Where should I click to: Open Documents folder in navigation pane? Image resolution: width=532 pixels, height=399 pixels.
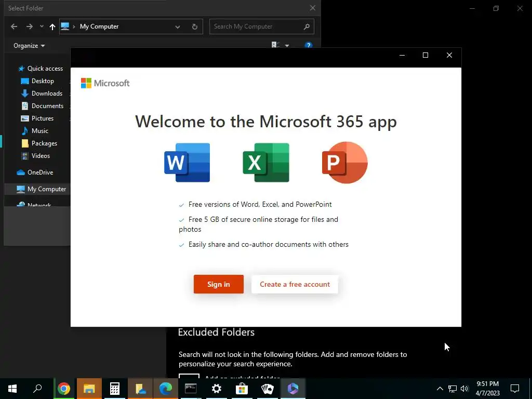pyautogui.click(x=43, y=106)
